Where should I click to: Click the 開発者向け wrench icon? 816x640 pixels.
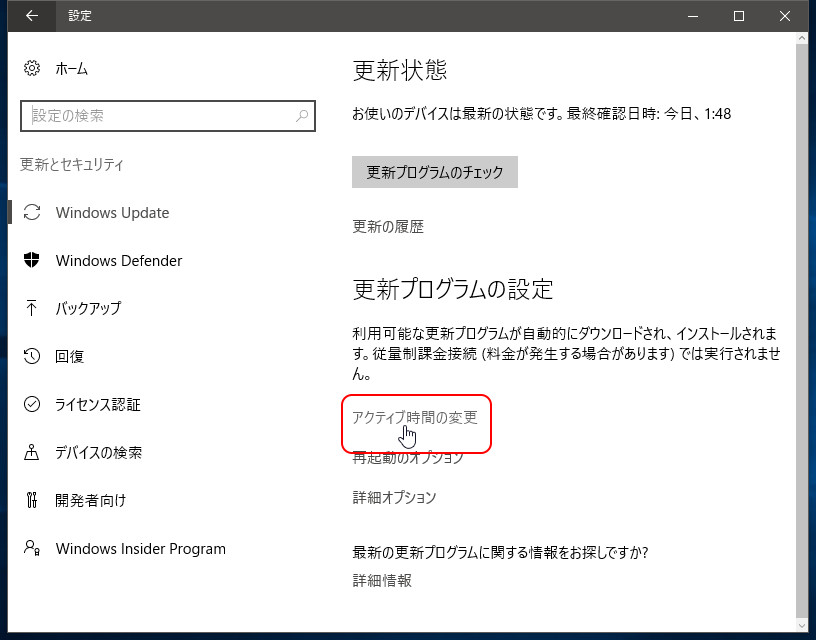click(30, 500)
